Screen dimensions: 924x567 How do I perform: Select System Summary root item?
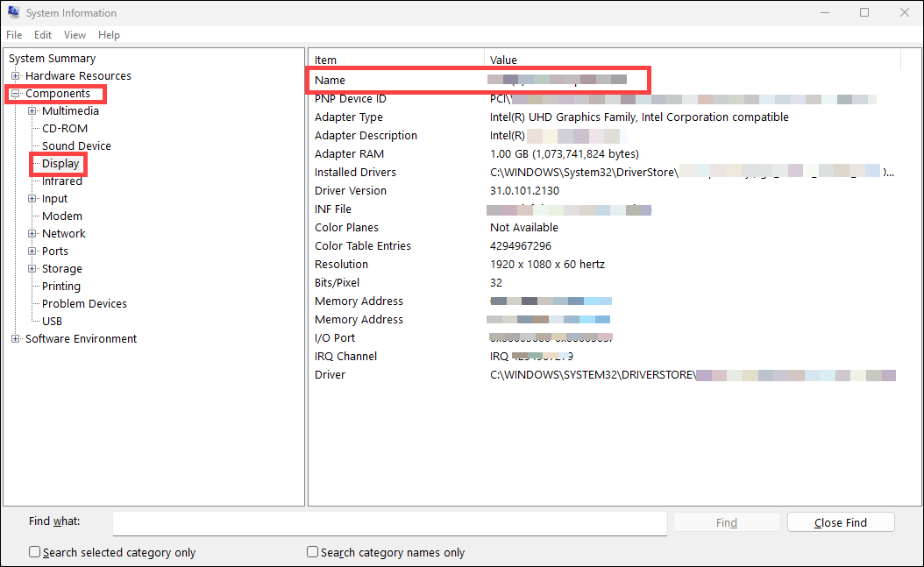pyautogui.click(x=52, y=59)
